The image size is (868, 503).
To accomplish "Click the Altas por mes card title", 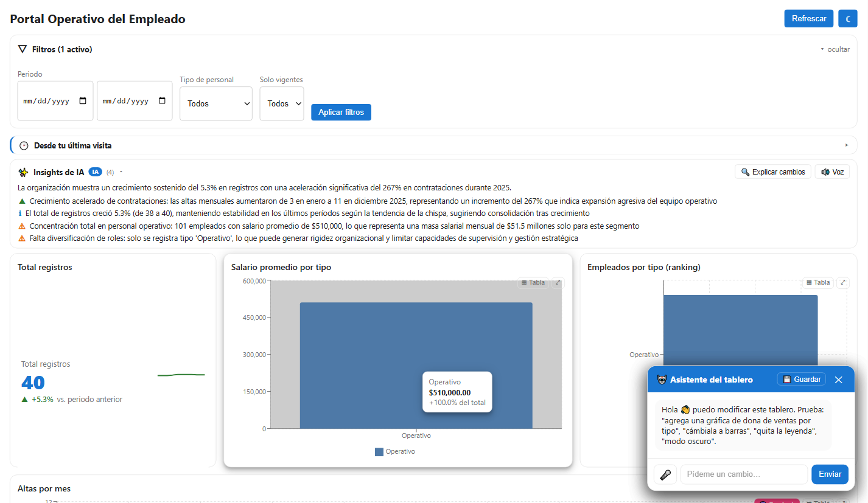I will coord(44,489).
